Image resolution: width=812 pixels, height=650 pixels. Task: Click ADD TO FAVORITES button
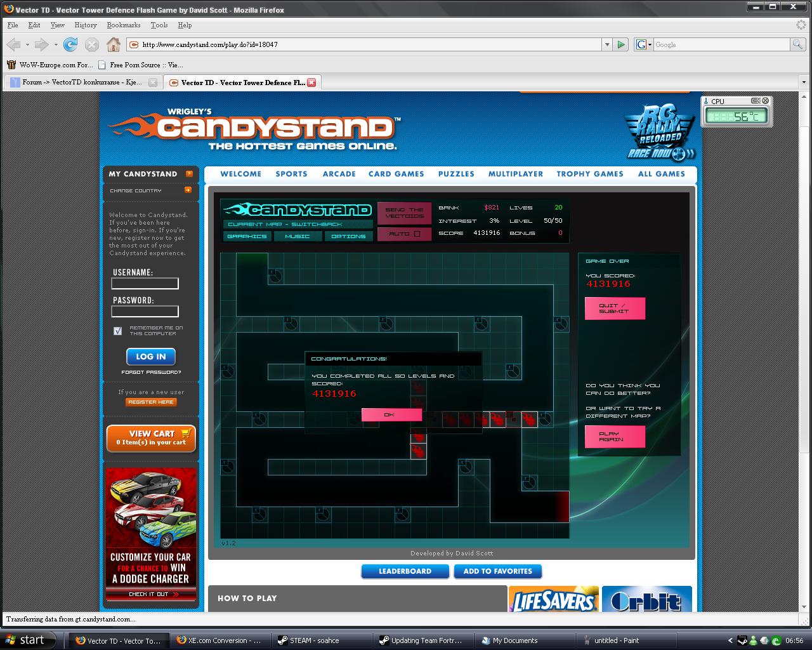(498, 571)
